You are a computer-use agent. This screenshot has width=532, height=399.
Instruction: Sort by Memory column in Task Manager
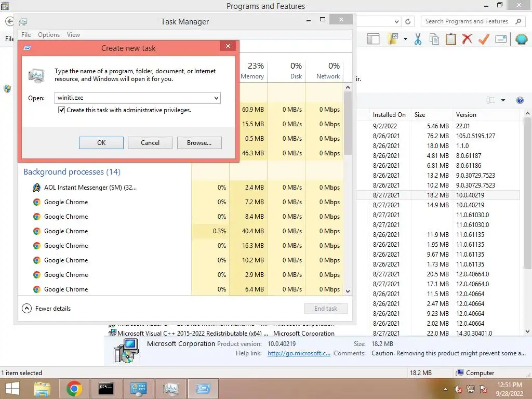(252, 71)
